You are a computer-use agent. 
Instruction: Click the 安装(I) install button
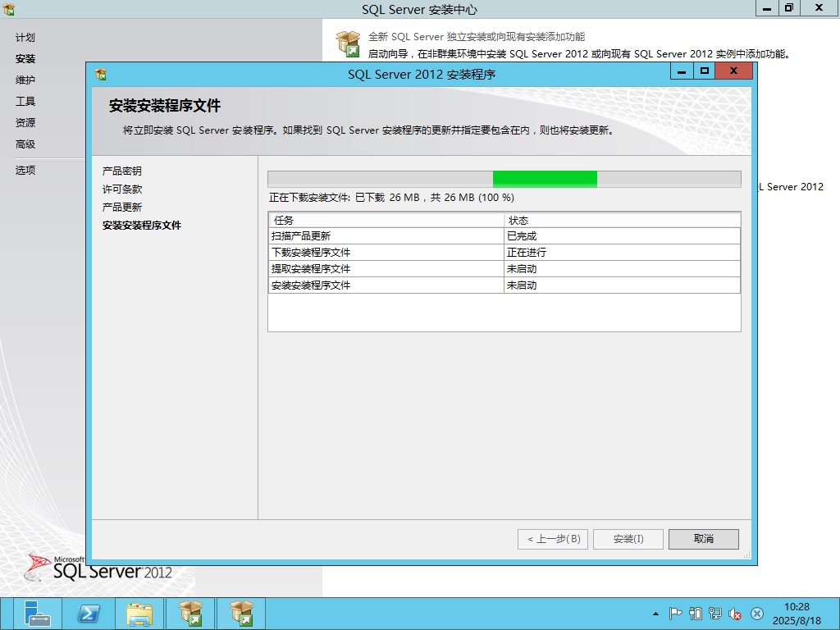click(628, 539)
